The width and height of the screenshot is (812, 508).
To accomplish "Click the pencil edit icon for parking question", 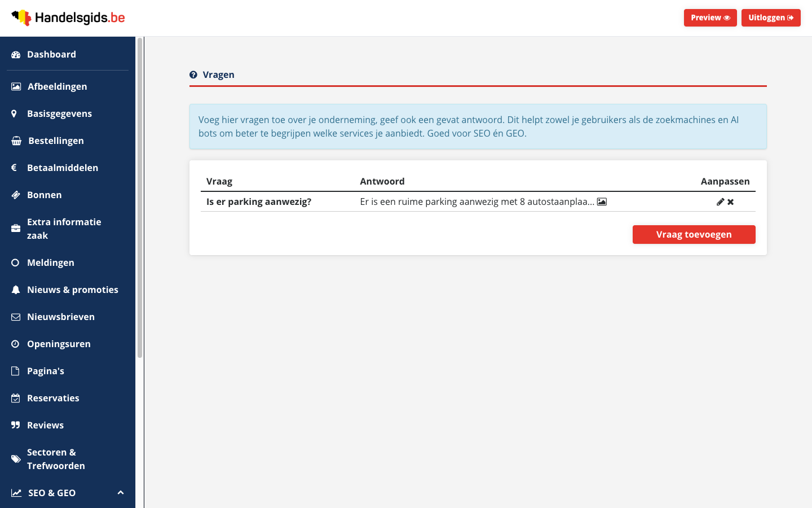I will [x=720, y=202].
